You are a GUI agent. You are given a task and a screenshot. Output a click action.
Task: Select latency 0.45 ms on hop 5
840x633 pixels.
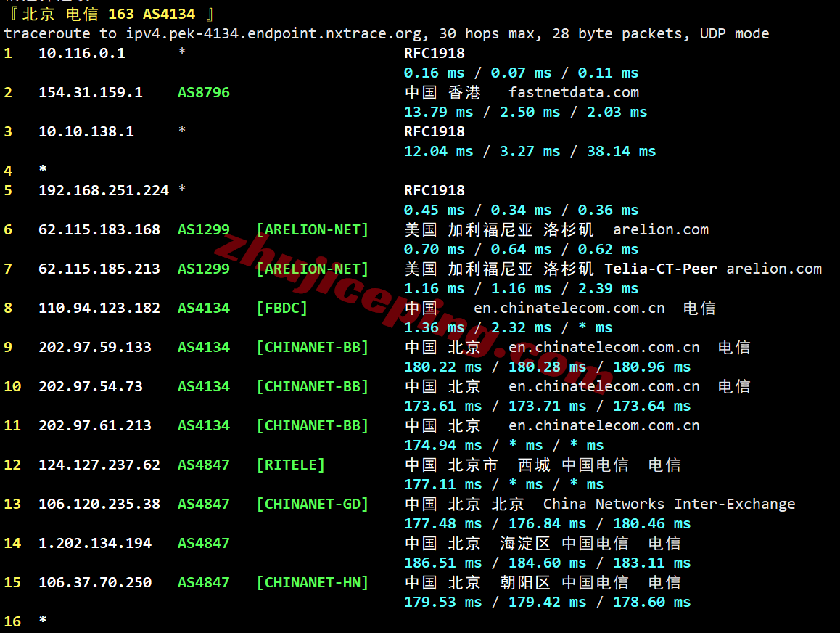tap(435, 211)
